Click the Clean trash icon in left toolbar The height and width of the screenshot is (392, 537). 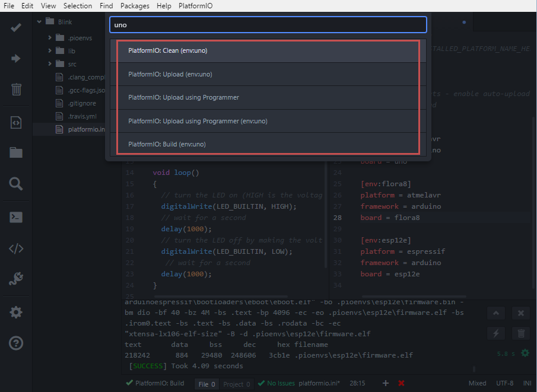coord(16,90)
